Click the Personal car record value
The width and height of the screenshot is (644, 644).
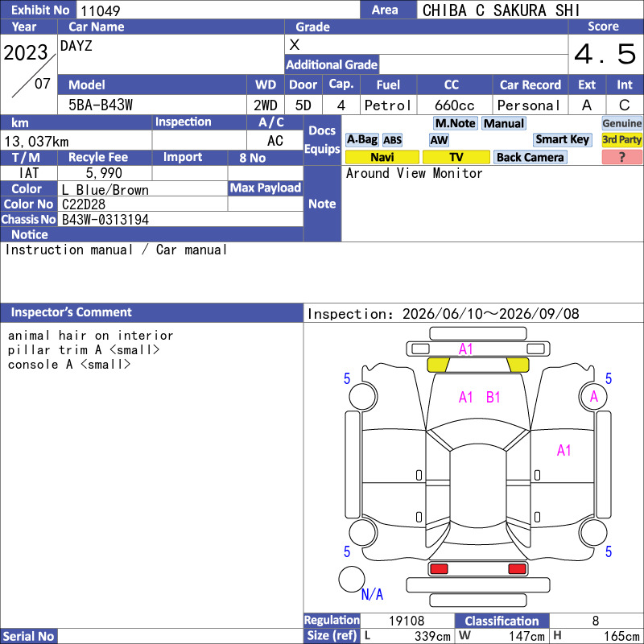(529, 105)
